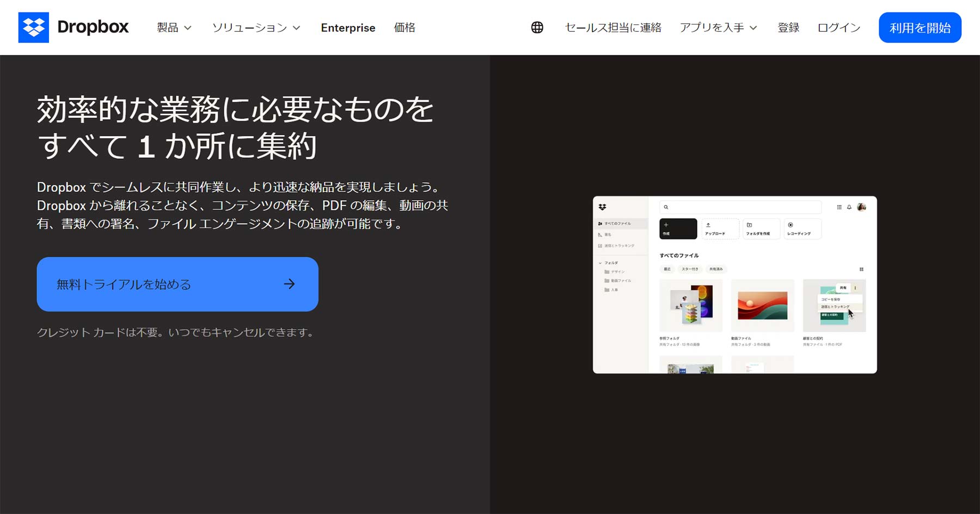Click the 利用を開始 button
Viewport: 980px width, 514px height.
pyautogui.click(x=920, y=28)
